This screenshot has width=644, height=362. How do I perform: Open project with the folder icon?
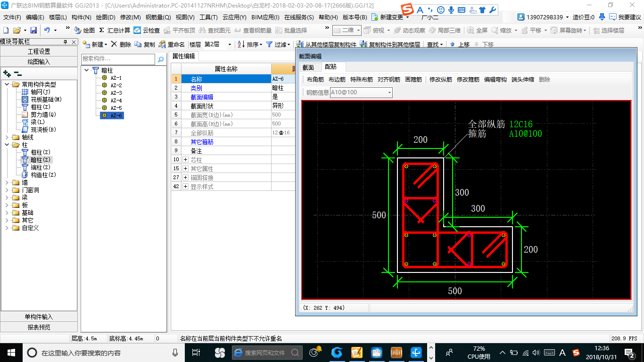pos(17,30)
